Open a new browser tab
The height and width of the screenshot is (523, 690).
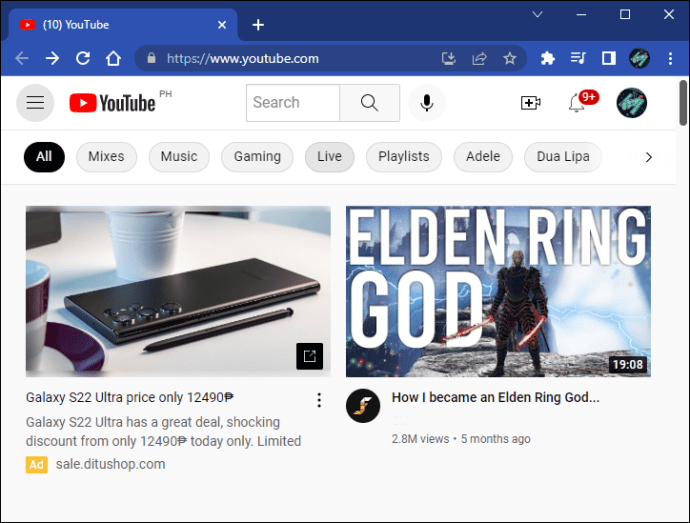(258, 25)
